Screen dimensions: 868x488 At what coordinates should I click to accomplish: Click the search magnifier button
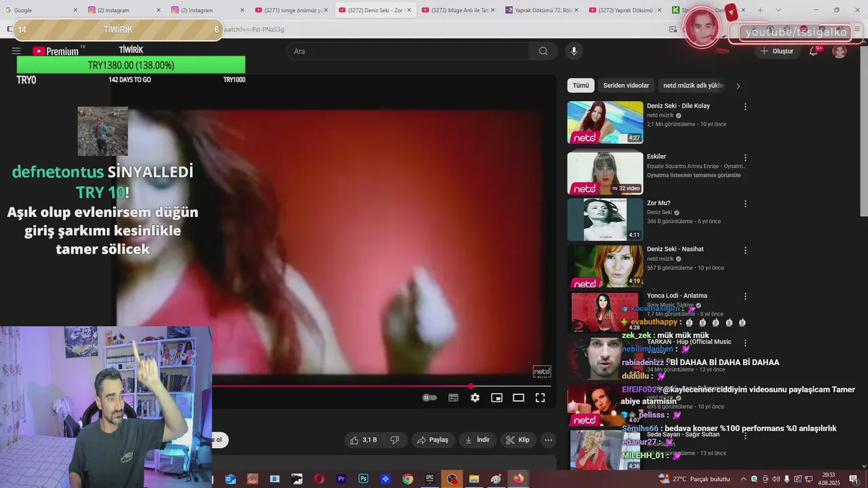point(543,51)
